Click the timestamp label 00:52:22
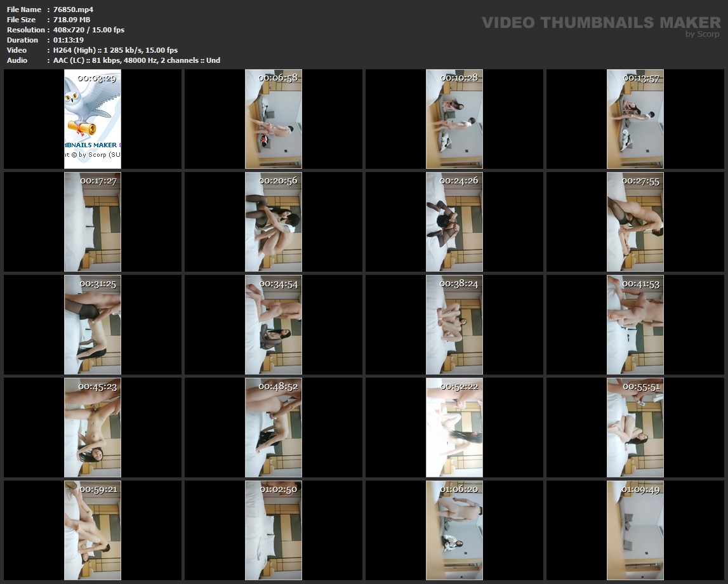Viewport: 728px width, 584px height. pos(458,386)
